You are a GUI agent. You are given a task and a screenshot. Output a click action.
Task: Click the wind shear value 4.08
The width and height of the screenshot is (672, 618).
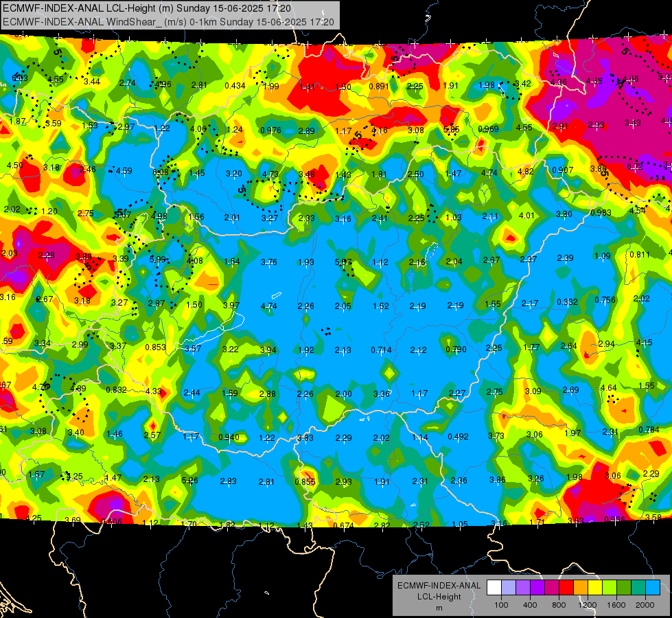click(194, 260)
